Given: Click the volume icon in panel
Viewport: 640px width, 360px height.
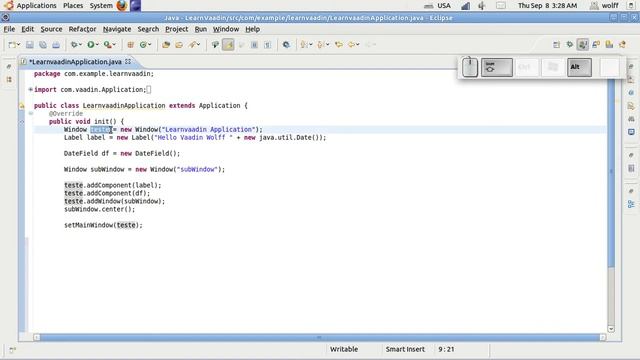Looking at the screenshot, I should 482,6.
